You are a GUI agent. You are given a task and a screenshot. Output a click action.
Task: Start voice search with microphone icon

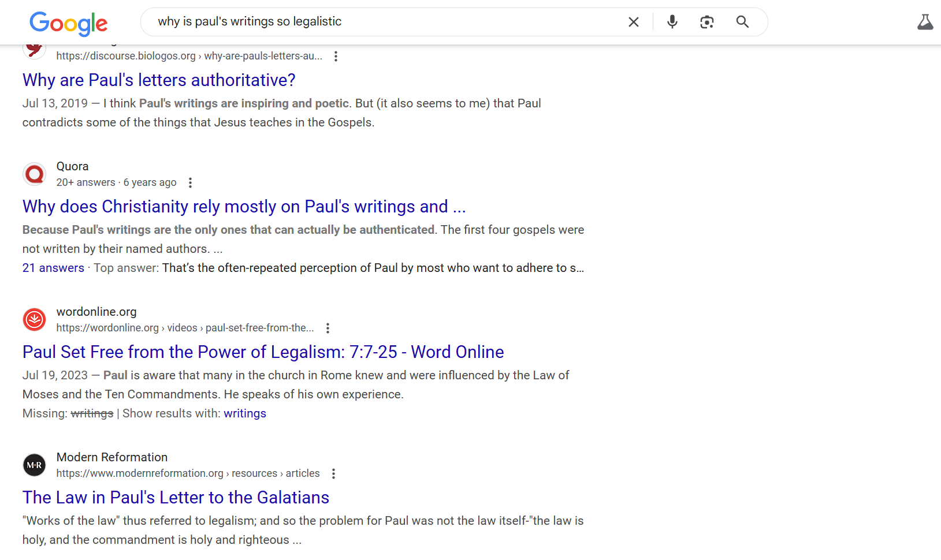[672, 22]
